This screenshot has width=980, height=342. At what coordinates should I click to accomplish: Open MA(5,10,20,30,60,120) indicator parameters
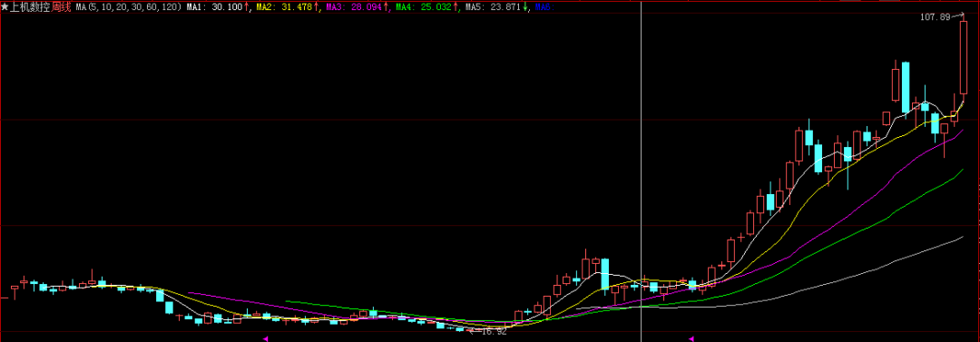(x=129, y=7)
